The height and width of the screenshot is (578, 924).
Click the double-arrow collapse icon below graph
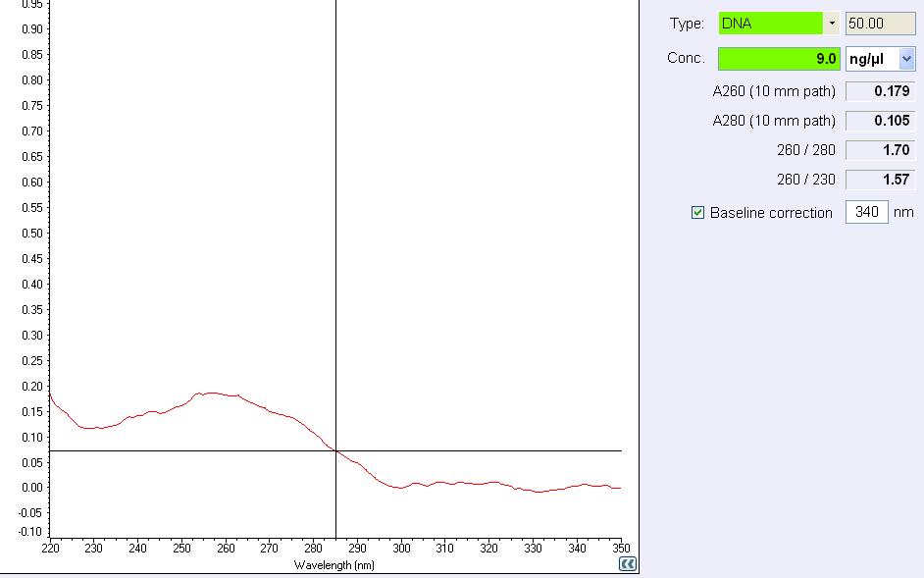pyautogui.click(x=628, y=564)
